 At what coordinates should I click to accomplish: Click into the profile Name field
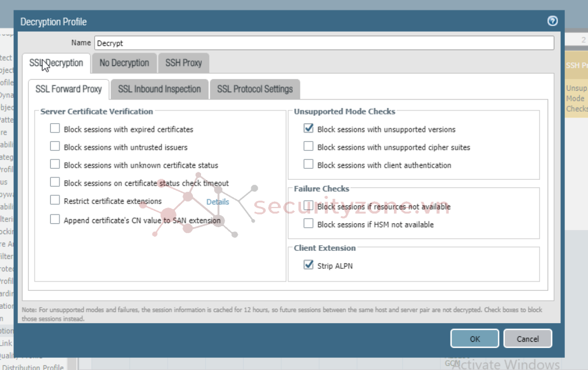(x=323, y=43)
